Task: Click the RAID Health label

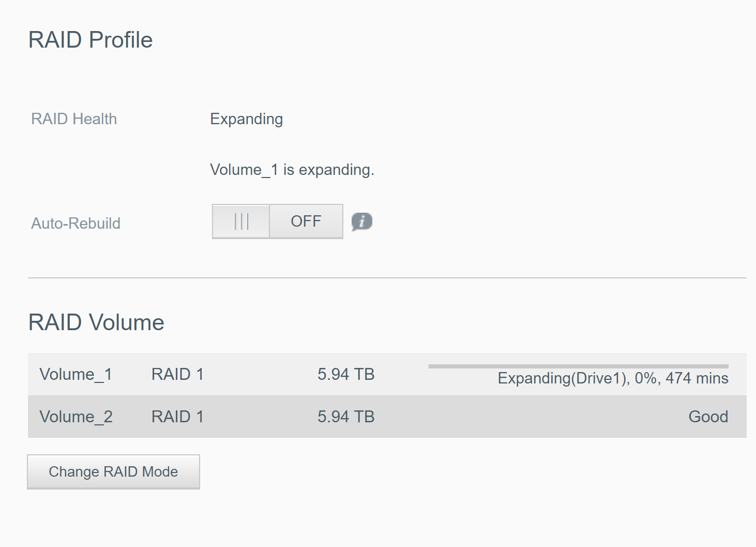Action: click(x=74, y=119)
